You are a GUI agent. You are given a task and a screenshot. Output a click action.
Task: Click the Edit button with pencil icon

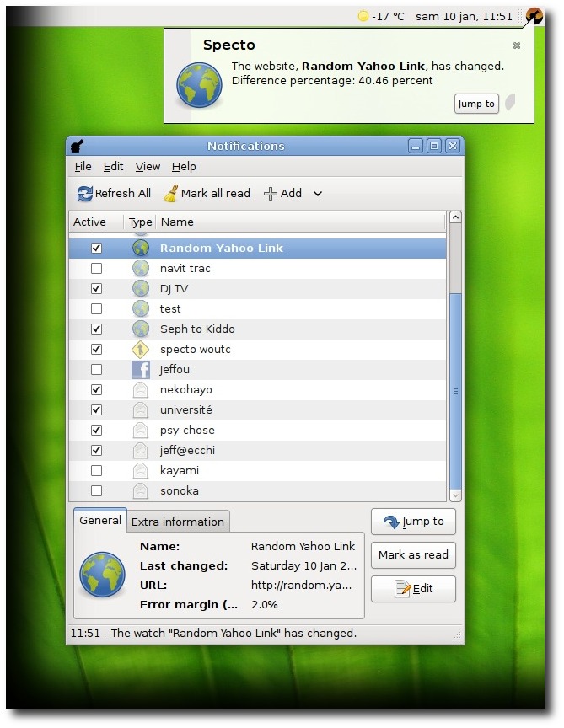click(413, 589)
